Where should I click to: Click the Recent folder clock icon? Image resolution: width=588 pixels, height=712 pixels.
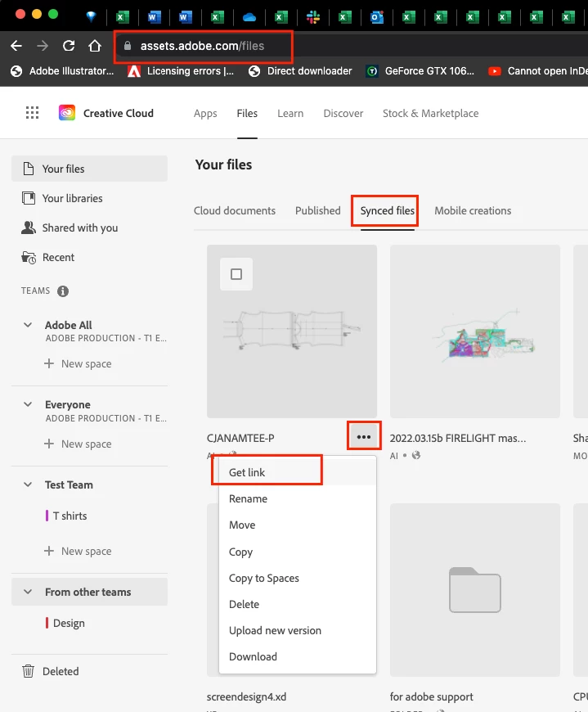tap(29, 258)
